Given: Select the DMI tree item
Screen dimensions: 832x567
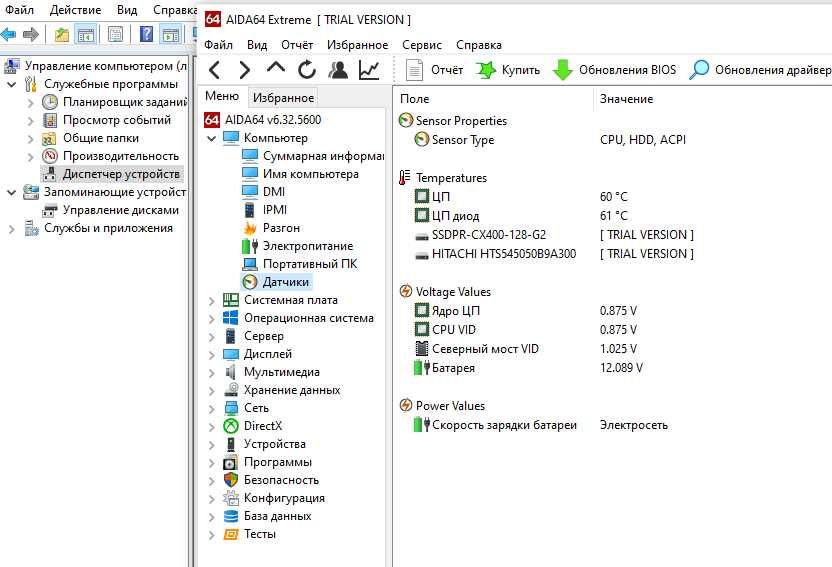Looking at the screenshot, I should pyautogui.click(x=274, y=192).
